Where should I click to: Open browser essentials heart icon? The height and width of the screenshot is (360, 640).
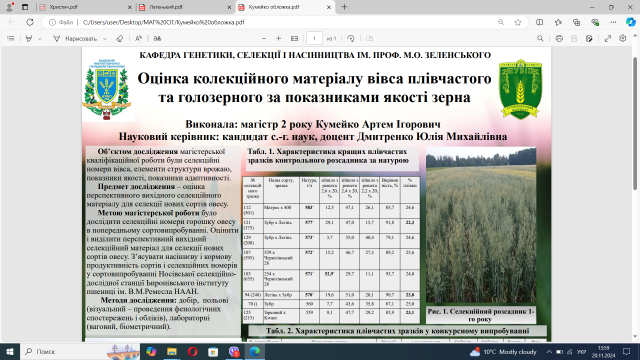[x=595, y=22]
